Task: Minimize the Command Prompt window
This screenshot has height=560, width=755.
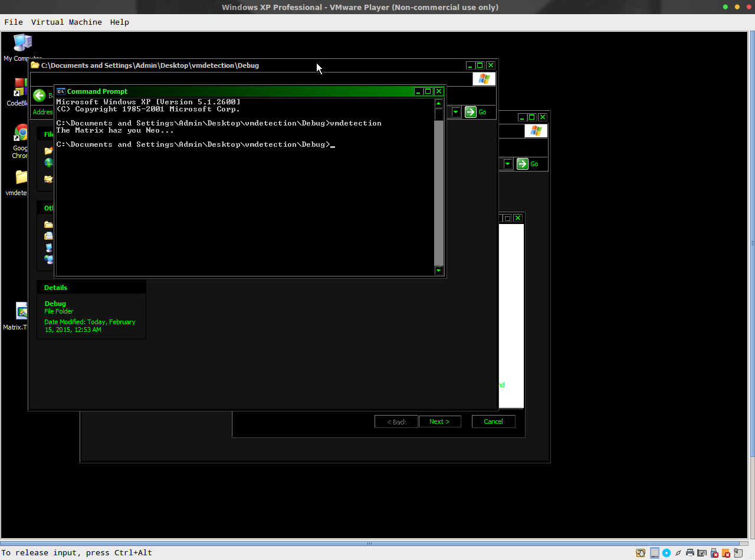Action: point(418,91)
